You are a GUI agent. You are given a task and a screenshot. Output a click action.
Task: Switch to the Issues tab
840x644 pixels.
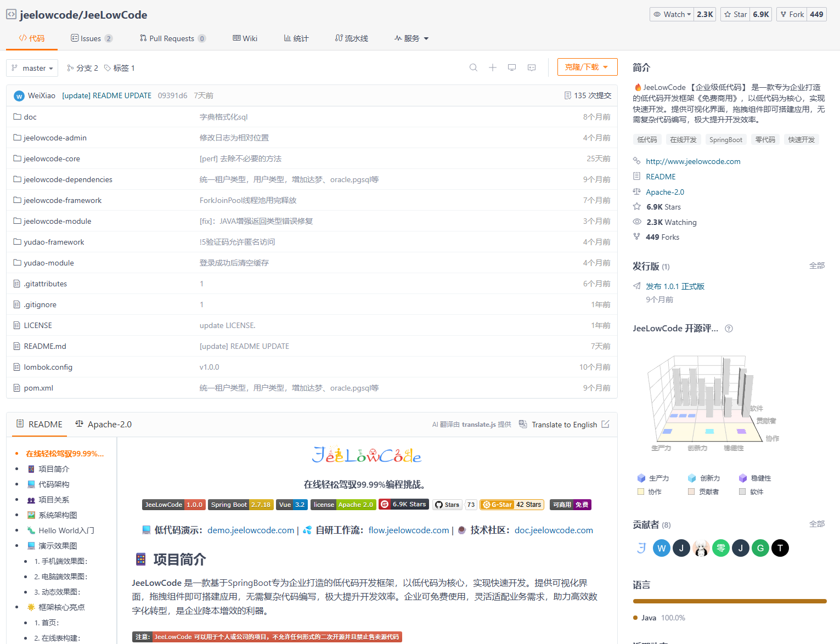(91, 38)
